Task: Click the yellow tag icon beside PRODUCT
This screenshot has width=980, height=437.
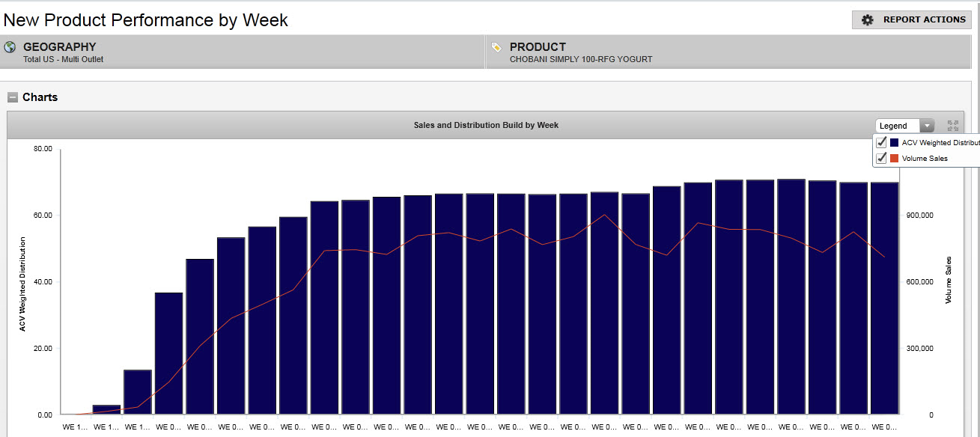Action: 496,47
